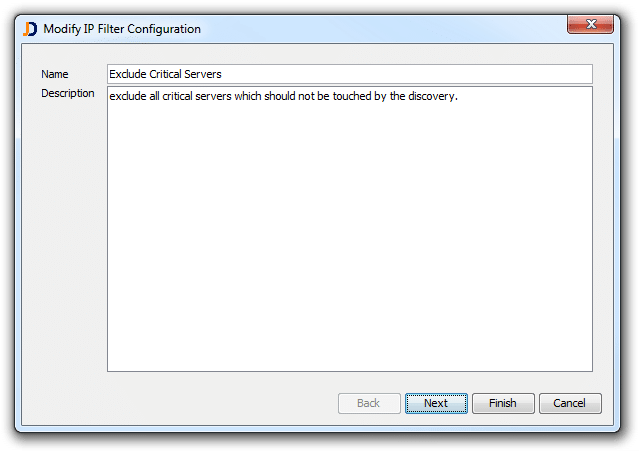
Task: Click the word 'discovery' in the description
Action: click(x=431, y=97)
